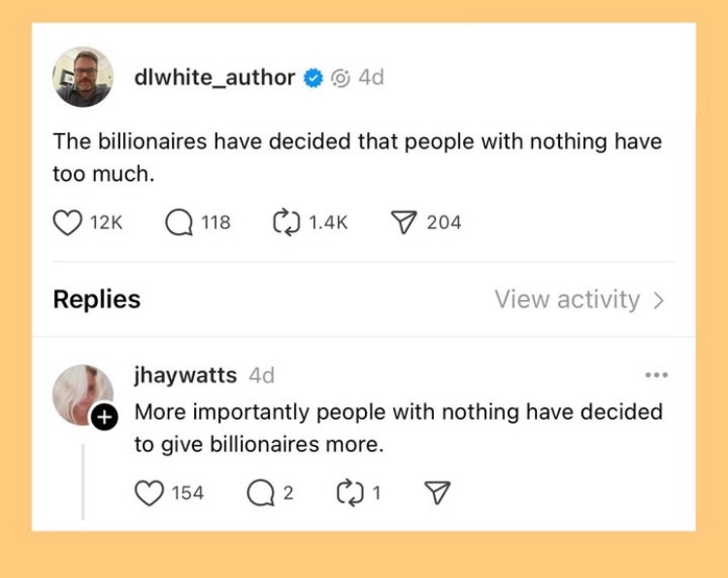This screenshot has height=578, width=728.
Task: Share the main post via send icon
Action: (x=403, y=222)
